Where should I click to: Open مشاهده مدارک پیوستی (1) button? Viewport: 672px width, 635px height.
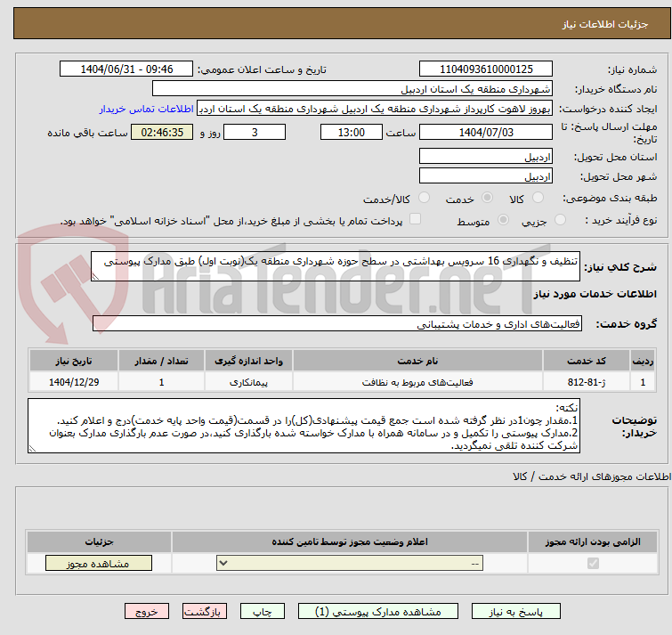[378, 612]
